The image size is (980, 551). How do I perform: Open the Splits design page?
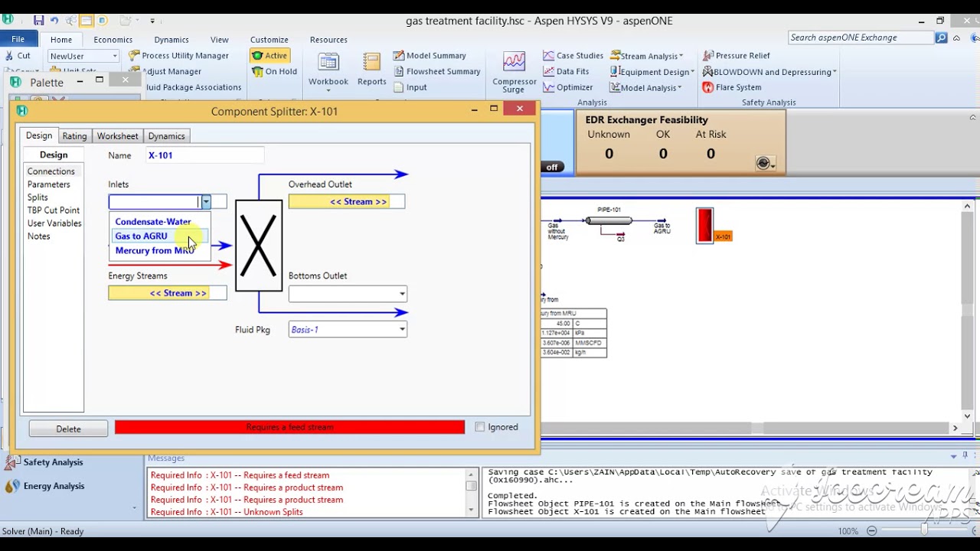tap(38, 197)
